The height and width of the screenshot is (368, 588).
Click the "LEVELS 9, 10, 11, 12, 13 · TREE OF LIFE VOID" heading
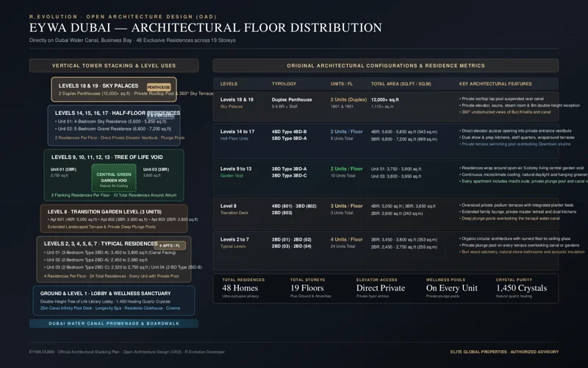click(107, 158)
